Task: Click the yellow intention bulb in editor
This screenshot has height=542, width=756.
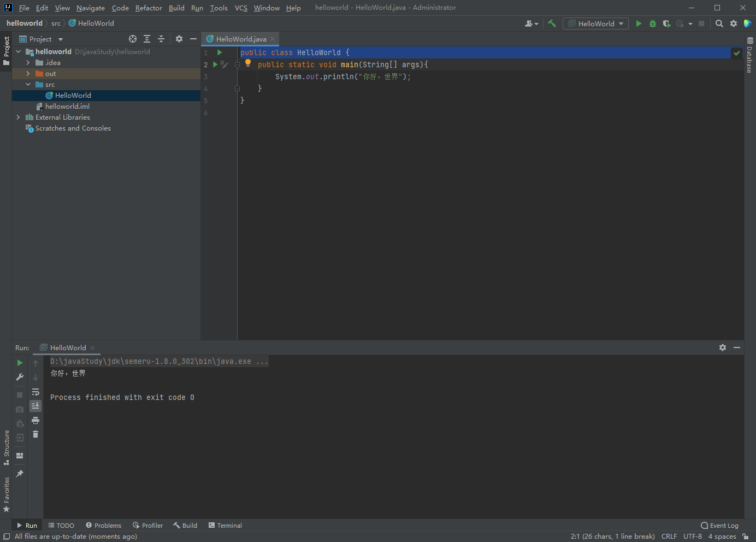Action: 248,63
